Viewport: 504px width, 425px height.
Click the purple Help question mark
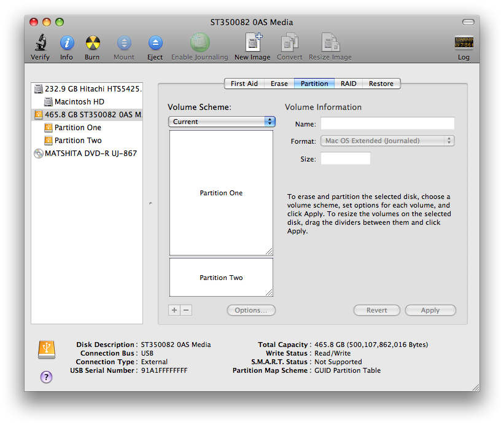click(x=47, y=377)
